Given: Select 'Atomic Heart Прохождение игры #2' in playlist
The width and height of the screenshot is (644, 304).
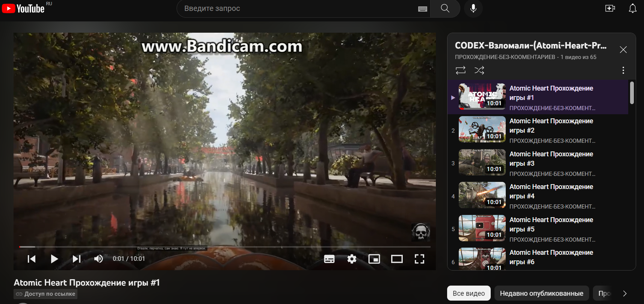Looking at the screenshot, I should click(538, 130).
